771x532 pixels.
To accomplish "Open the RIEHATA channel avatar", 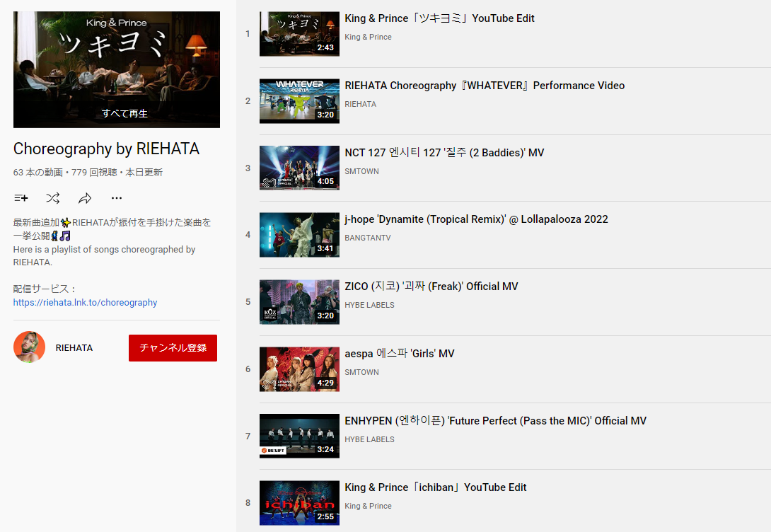I will coord(29,347).
